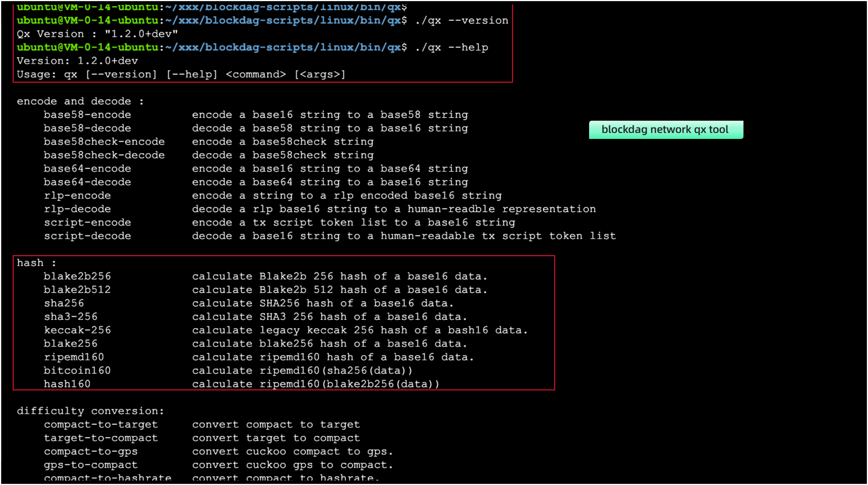Viewport: 868px width, 485px height.
Task: Click the rlp-encode command entry
Action: [x=77, y=196]
